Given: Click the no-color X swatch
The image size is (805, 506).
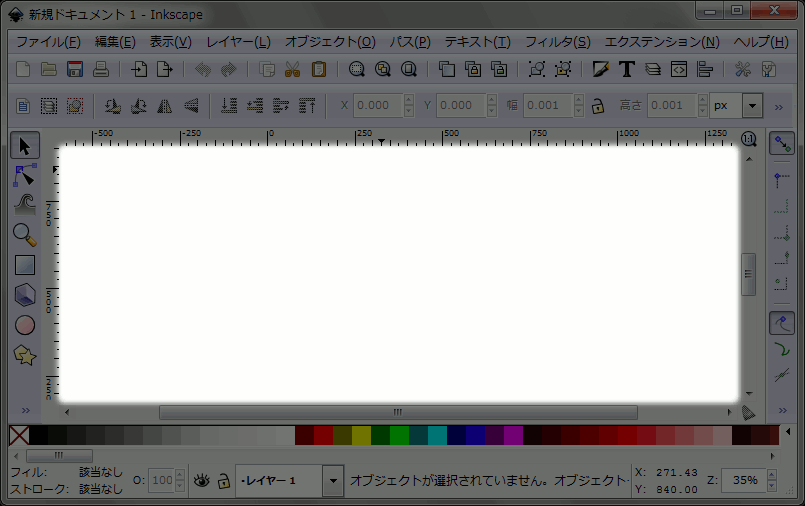Looking at the screenshot, I should 18,435.
